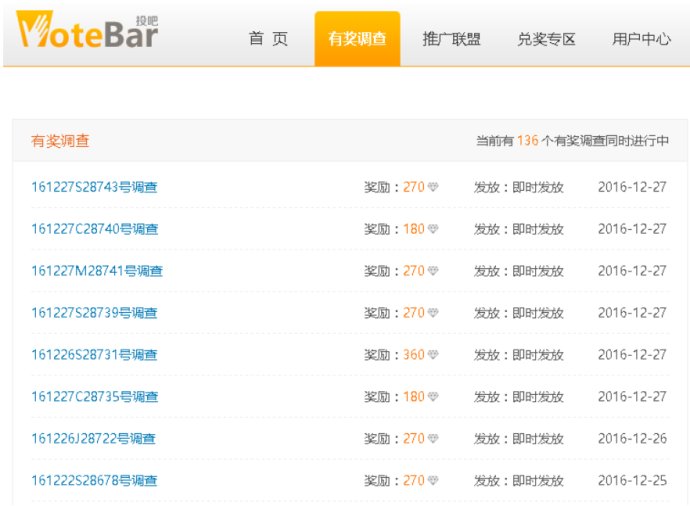This screenshot has height=506, width=690.
Task: Click diamond icon in 161226S28731 row
Action: 433,355
